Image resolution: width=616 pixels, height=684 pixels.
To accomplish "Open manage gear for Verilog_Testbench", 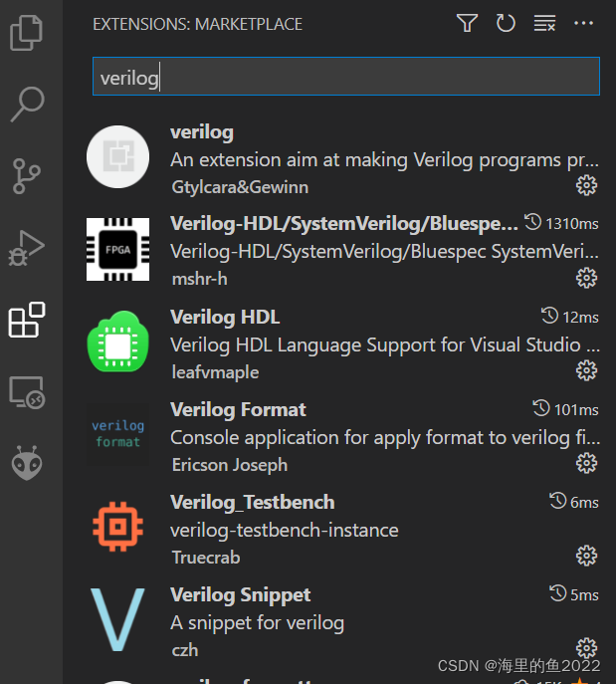I will coord(586,556).
